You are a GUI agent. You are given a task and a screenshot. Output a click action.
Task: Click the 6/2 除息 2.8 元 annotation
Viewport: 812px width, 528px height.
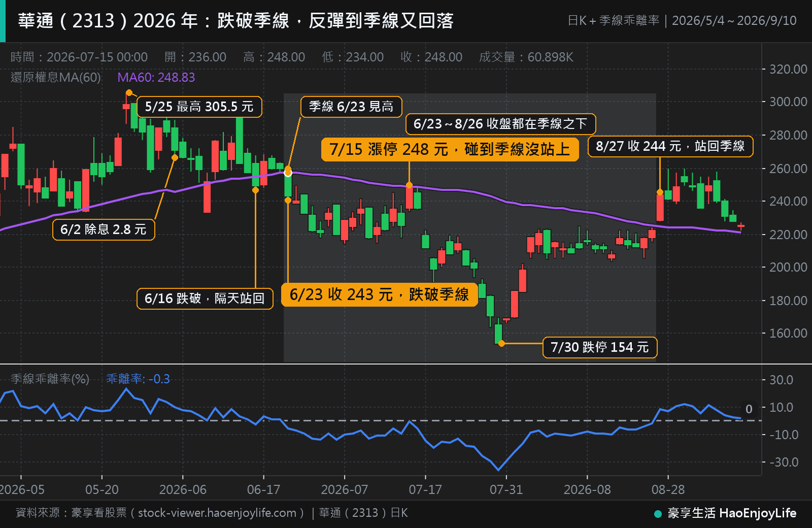pos(104,229)
